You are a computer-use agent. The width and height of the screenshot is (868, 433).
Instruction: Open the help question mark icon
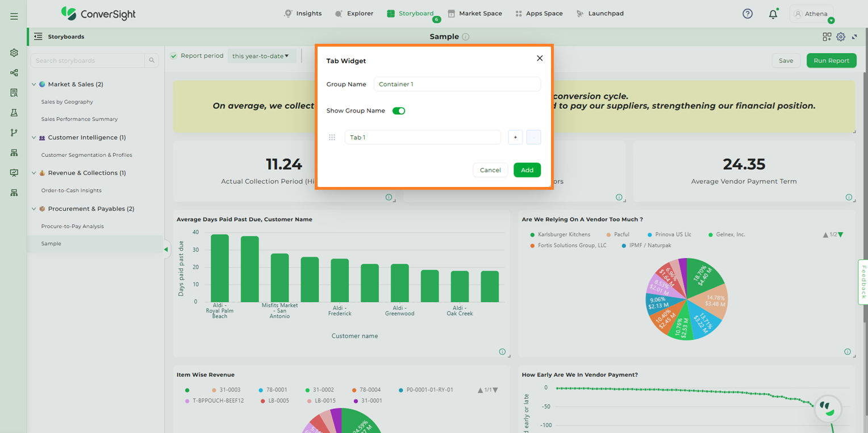pyautogui.click(x=748, y=14)
